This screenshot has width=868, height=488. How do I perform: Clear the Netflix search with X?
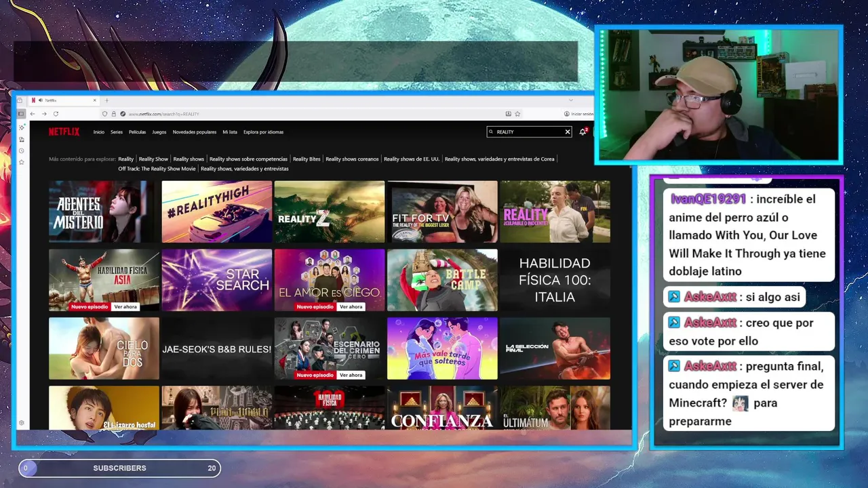tap(568, 132)
